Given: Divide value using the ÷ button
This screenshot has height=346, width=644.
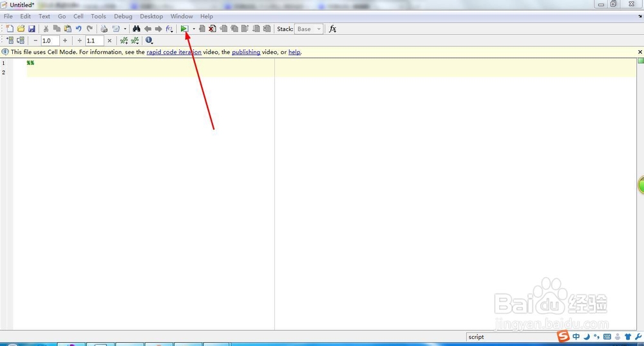Looking at the screenshot, I should pyautogui.click(x=80, y=41).
